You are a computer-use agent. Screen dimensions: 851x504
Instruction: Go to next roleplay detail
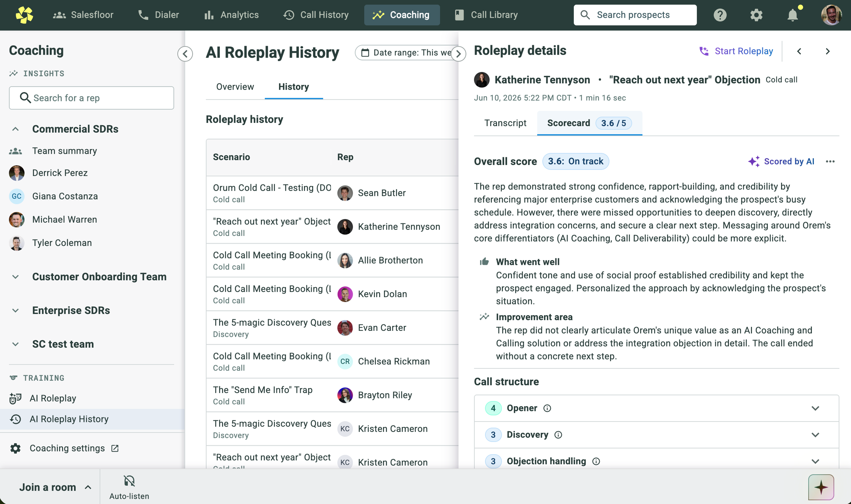(828, 51)
